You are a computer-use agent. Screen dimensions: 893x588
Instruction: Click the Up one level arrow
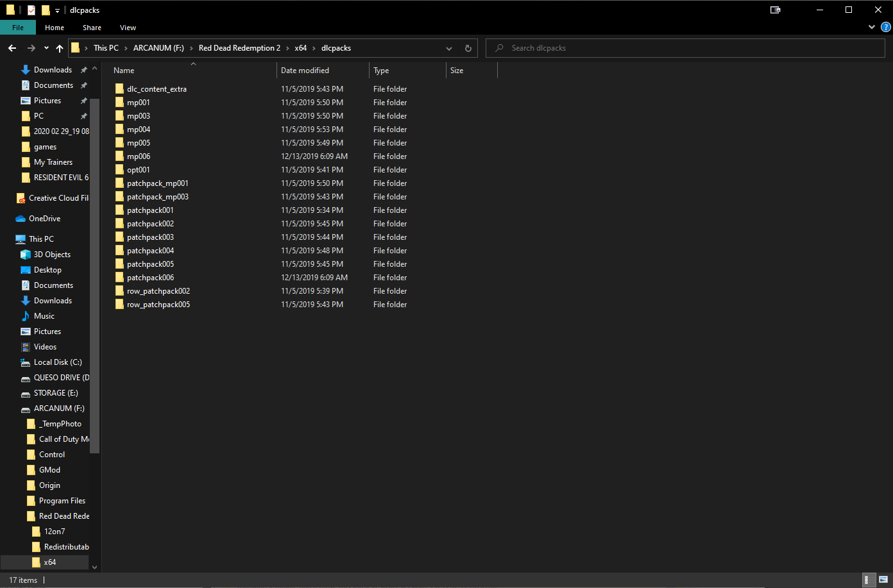59,48
